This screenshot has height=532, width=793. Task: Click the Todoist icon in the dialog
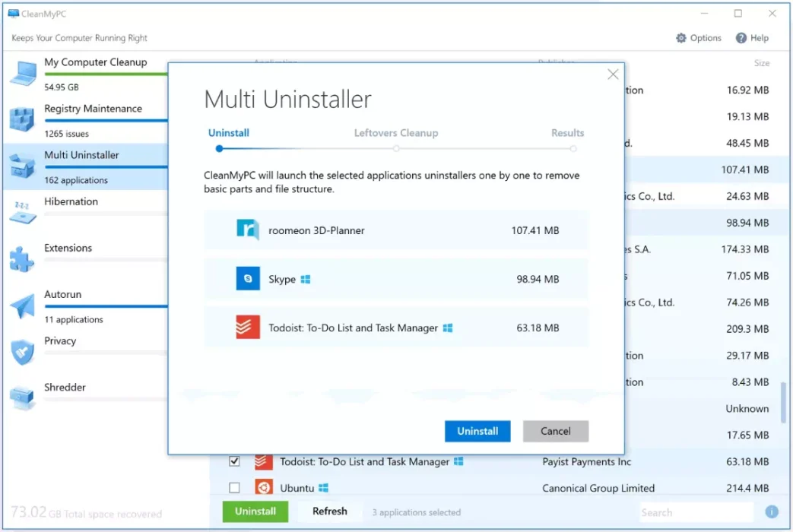coord(248,328)
